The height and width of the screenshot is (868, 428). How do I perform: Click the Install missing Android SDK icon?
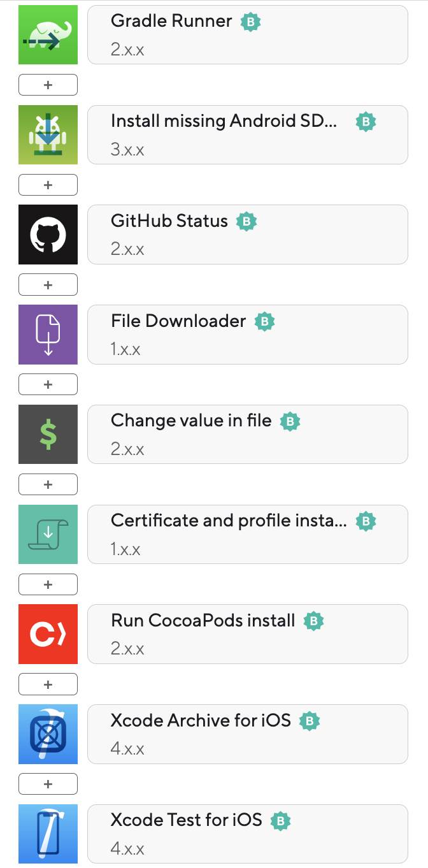48,134
